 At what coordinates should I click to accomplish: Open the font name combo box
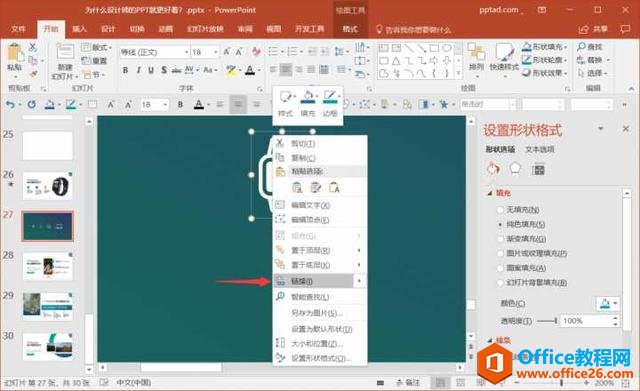(154, 52)
